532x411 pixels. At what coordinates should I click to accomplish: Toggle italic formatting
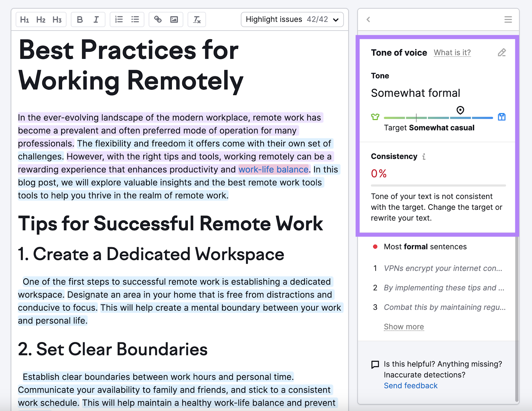tap(96, 19)
